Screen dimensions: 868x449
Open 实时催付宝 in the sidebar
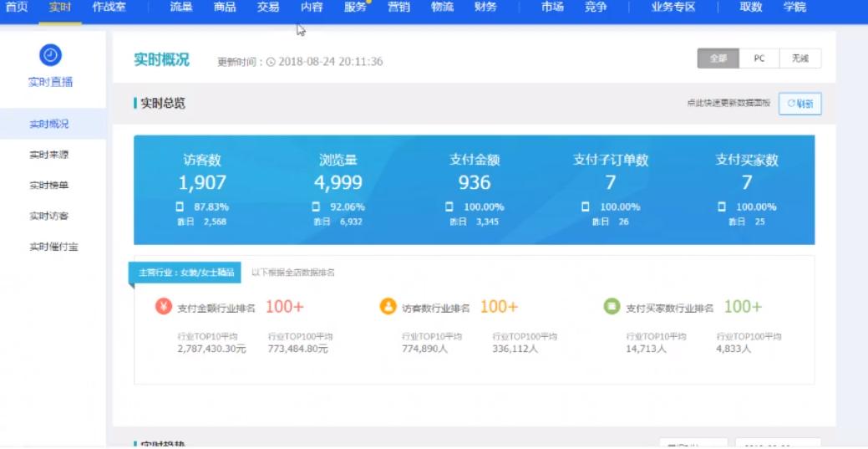pos(53,247)
